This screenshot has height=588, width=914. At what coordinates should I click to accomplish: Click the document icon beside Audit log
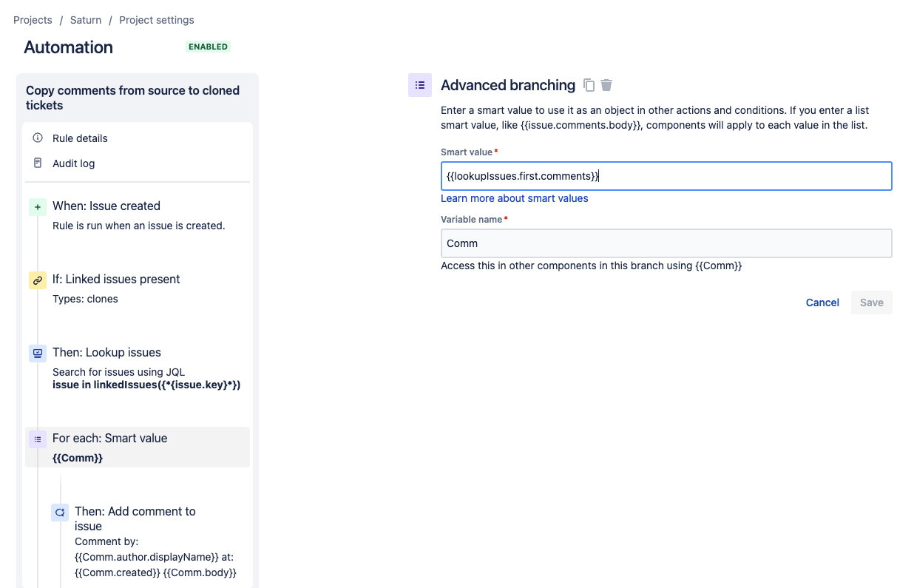click(x=38, y=163)
